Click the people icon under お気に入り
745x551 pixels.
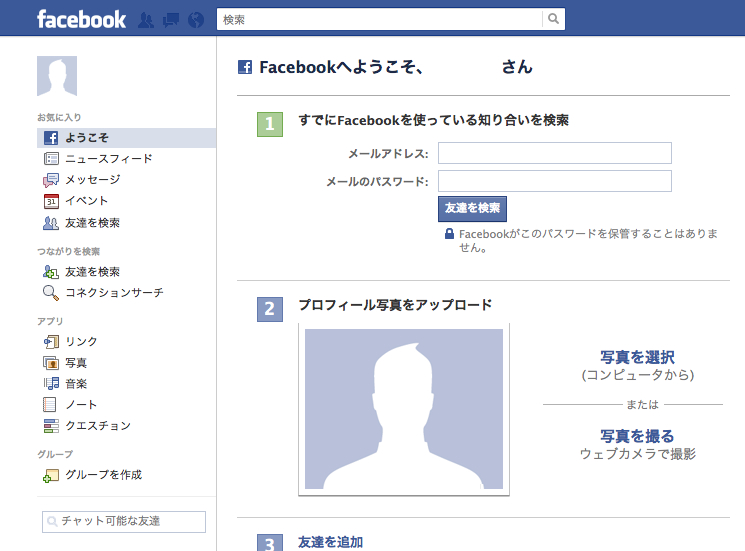(x=51, y=223)
